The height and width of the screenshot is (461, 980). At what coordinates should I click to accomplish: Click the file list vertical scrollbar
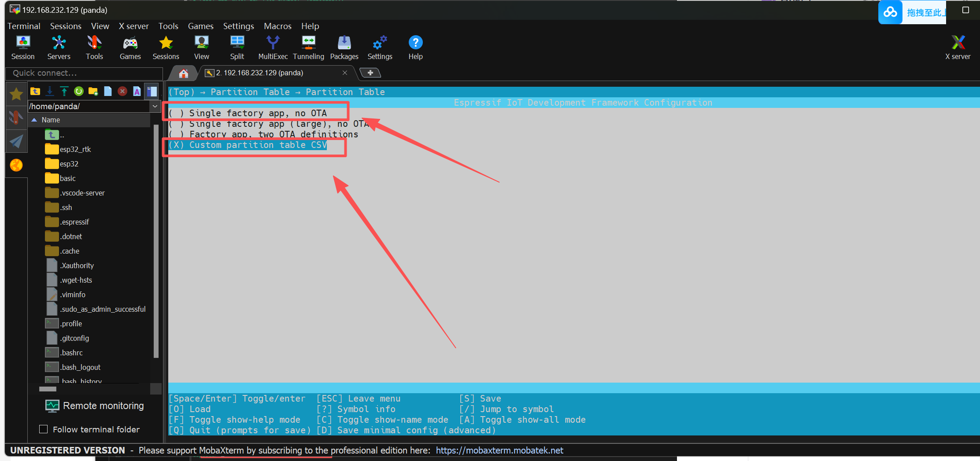click(x=156, y=241)
